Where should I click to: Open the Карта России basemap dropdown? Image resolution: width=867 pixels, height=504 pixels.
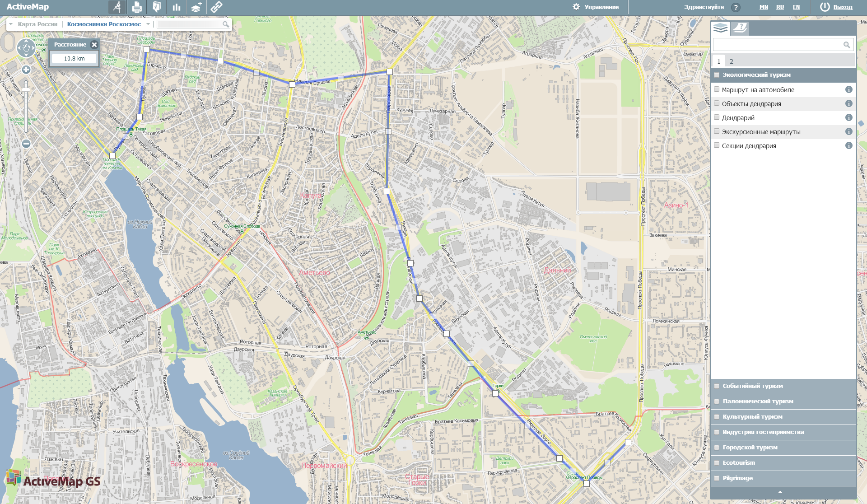10,24
